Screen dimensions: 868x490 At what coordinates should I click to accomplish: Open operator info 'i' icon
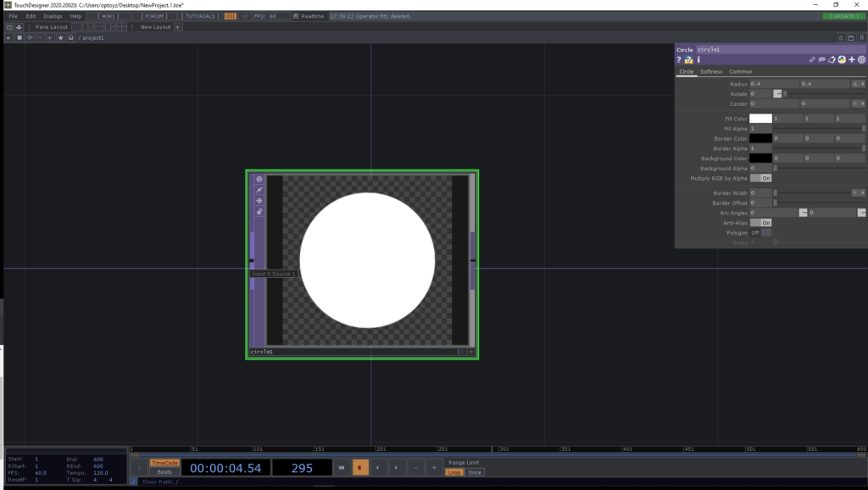tap(698, 60)
